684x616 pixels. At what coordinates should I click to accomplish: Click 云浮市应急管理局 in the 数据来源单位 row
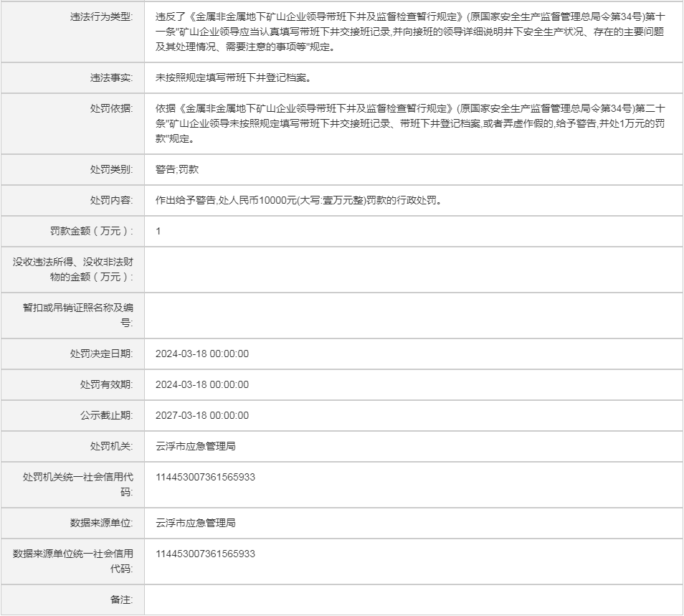[x=196, y=523]
